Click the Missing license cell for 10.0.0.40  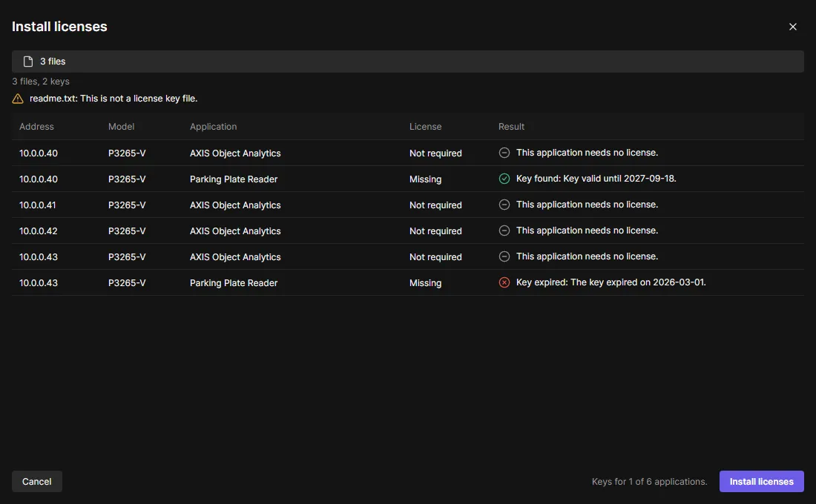tap(425, 179)
